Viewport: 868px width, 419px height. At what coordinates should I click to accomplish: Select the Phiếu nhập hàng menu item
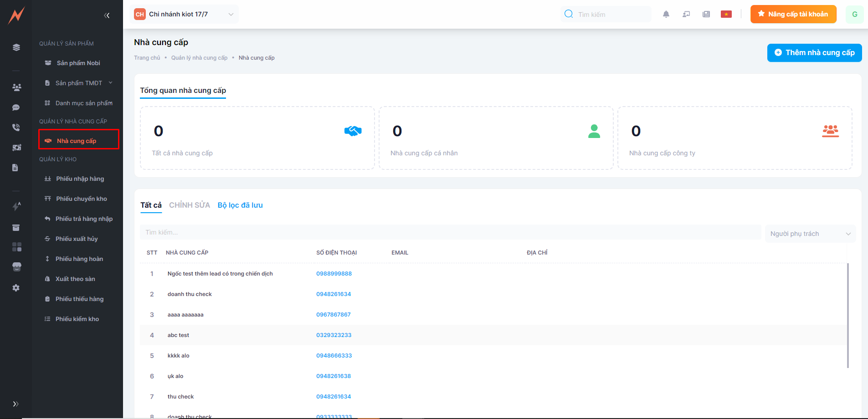[80, 179]
